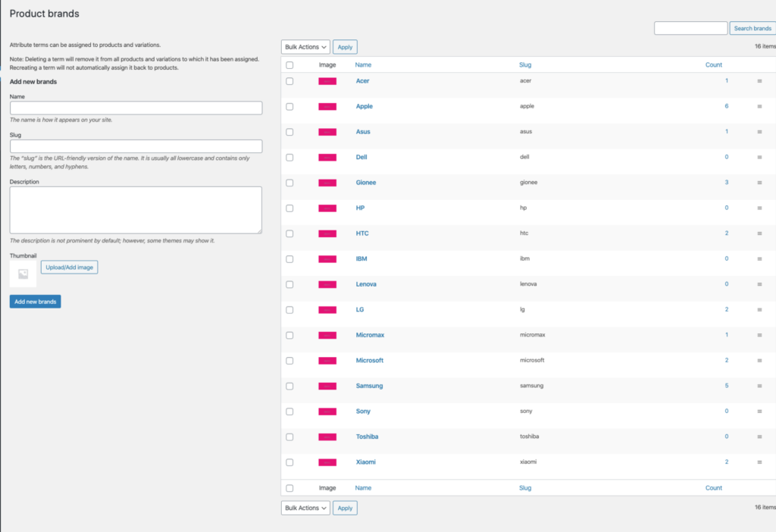Click the drag handle icon for Dell
The width and height of the screenshot is (776, 532).
coord(759,158)
